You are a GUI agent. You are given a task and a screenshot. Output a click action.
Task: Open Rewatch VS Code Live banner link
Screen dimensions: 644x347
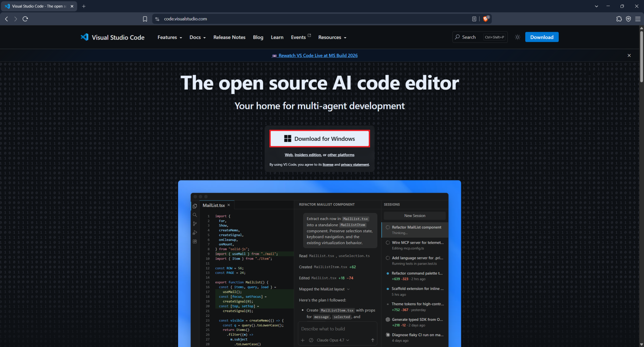point(315,56)
